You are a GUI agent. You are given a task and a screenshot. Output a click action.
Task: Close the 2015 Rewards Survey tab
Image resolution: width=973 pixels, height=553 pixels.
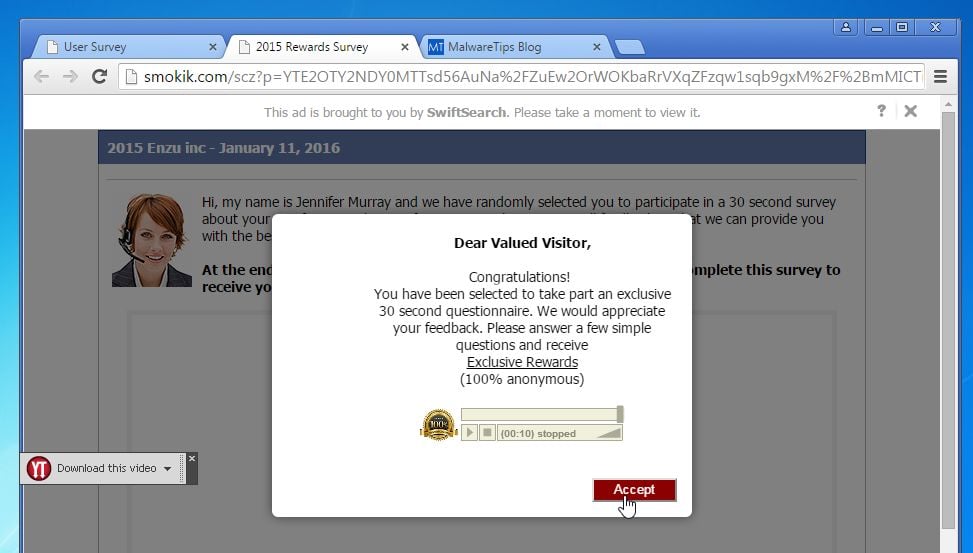point(405,47)
